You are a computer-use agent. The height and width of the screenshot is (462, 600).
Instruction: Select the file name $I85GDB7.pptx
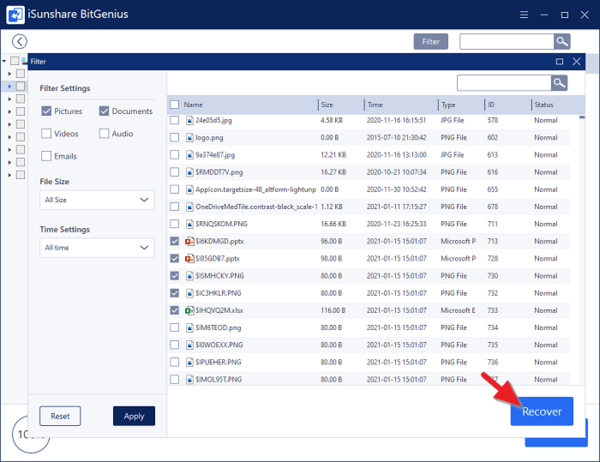pyautogui.click(x=217, y=258)
